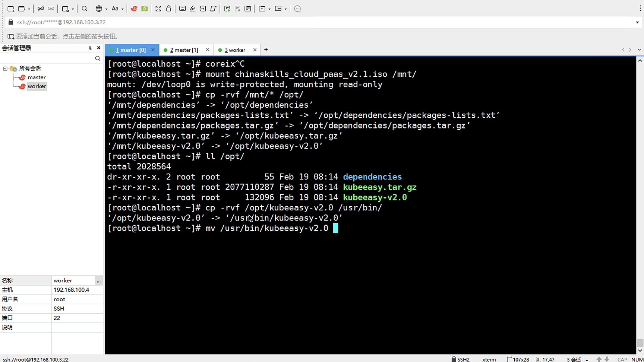Screen dimensions: 644x362
Task: Click the Font Aa icon
Action: [115, 9]
